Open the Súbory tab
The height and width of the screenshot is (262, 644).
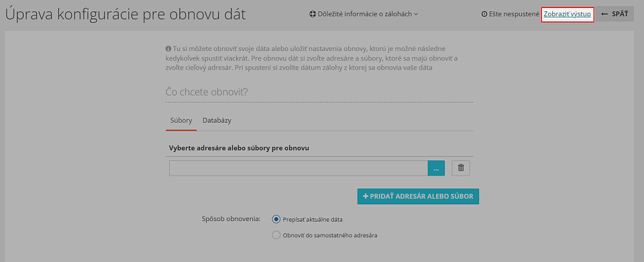click(181, 121)
